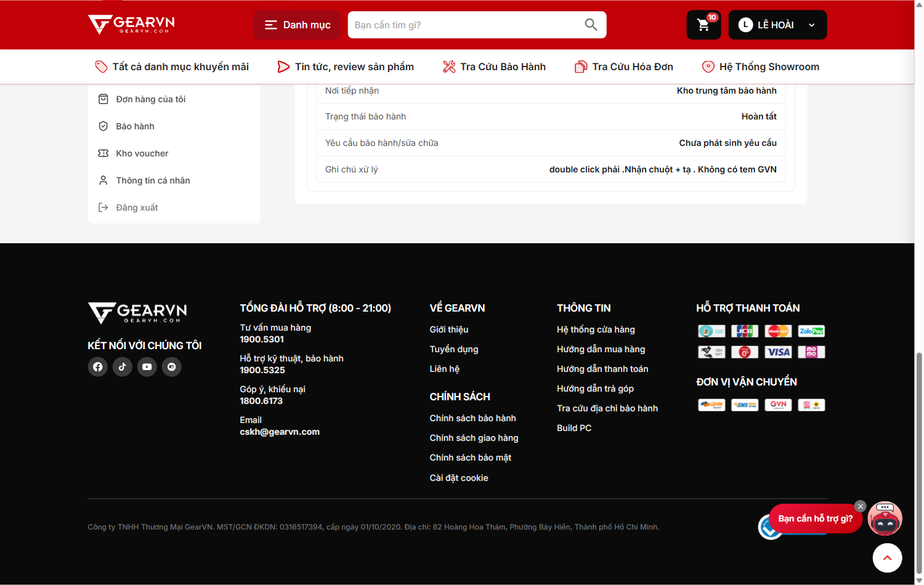Expand the LÊ HOÀI account dropdown
924x585 pixels.
pyautogui.click(x=777, y=25)
